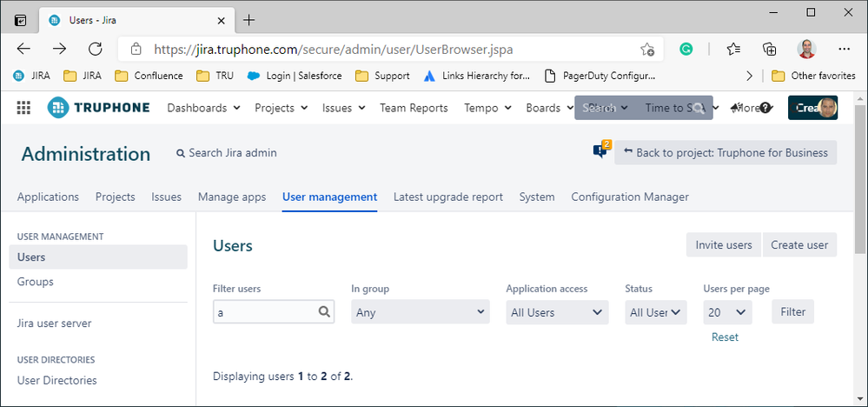Select Users in the sidebar
The height and width of the screenshot is (407, 868).
[x=98, y=257]
